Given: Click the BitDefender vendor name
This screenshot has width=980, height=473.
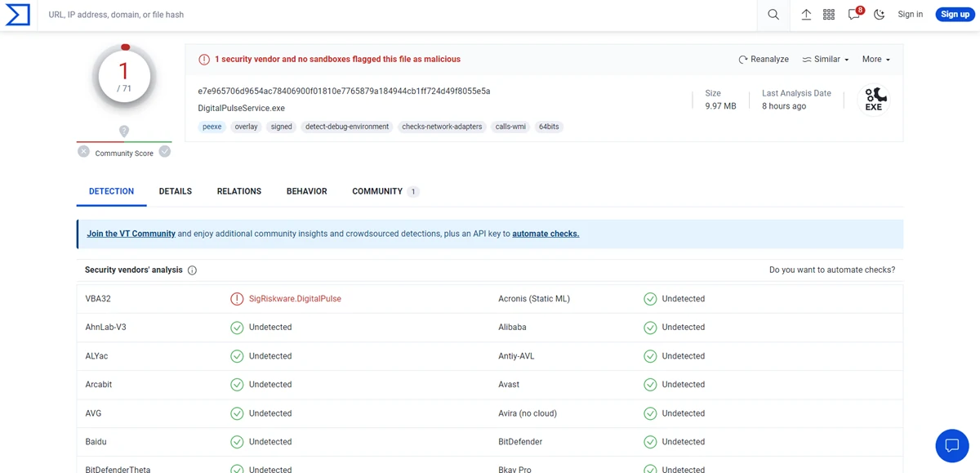Looking at the screenshot, I should point(519,442).
